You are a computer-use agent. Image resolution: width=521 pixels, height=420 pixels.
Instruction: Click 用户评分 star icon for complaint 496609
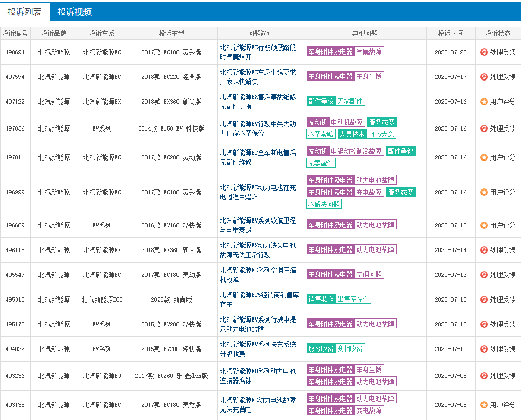[484, 225]
